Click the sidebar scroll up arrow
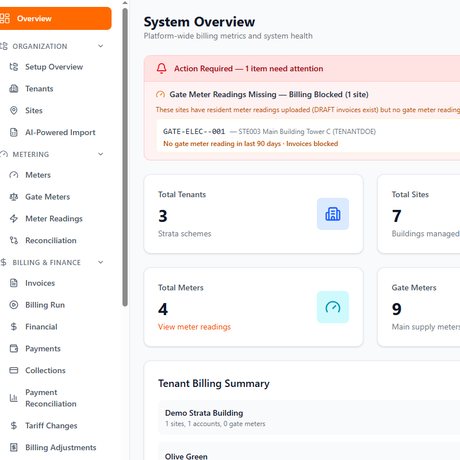This screenshot has height=460, width=460. (125, 3)
